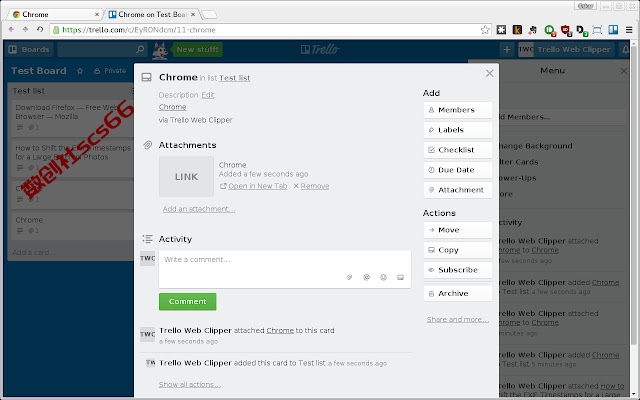Click Add a card in Test list

[x=34, y=252]
